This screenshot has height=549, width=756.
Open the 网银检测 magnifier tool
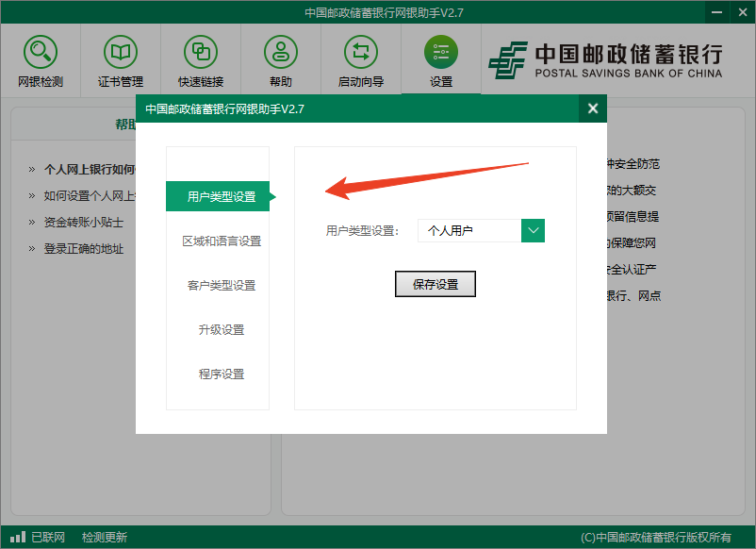[41, 52]
